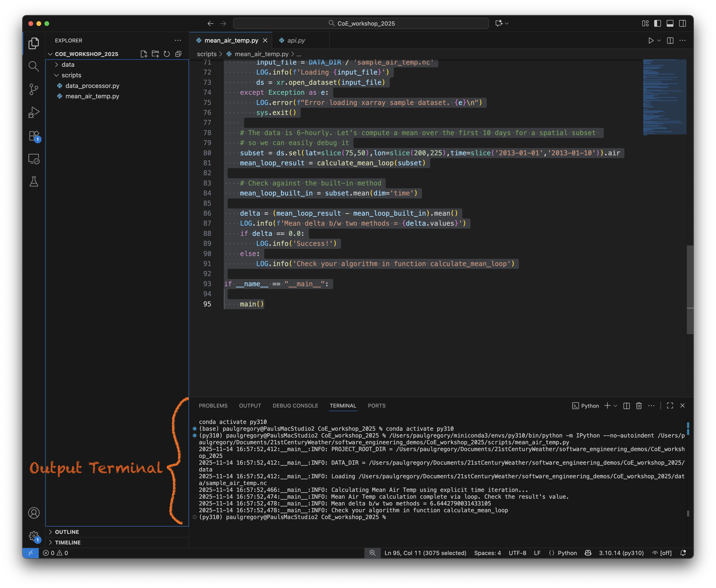Open the new terminal launch profile dropdown
716x588 pixels.
[x=616, y=406]
